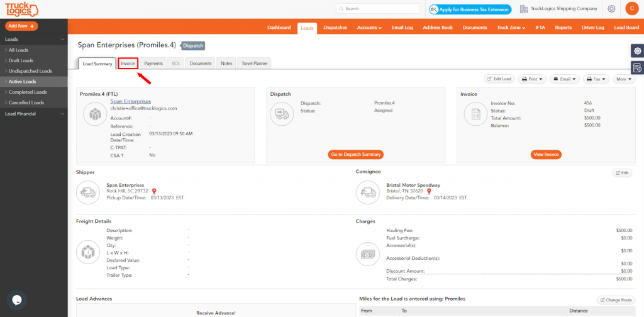Screen dimensions: 644x317
Task: Open the chat support bubble
Action: pyautogui.click(x=17, y=300)
